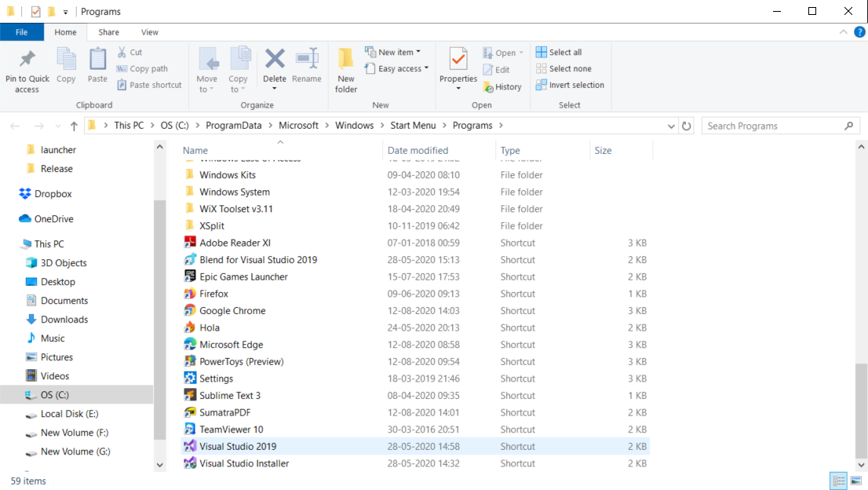
Task: Open Properties with the checkmark icon
Action: click(458, 59)
